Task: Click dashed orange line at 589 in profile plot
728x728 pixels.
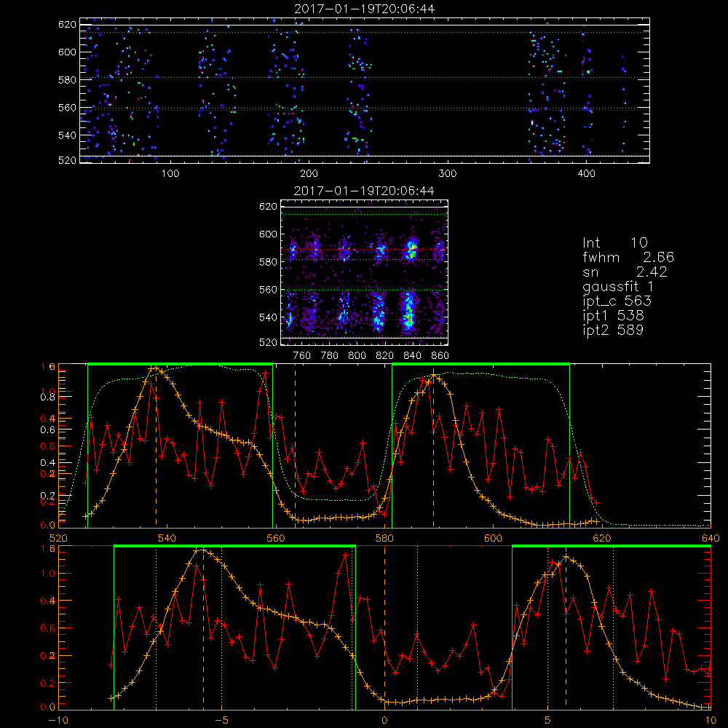Action: [434, 448]
